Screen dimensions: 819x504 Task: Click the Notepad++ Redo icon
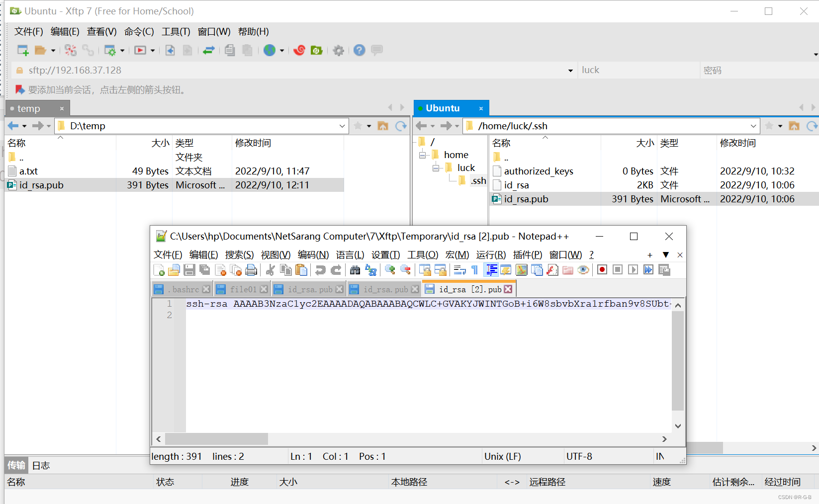(x=336, y=270)
